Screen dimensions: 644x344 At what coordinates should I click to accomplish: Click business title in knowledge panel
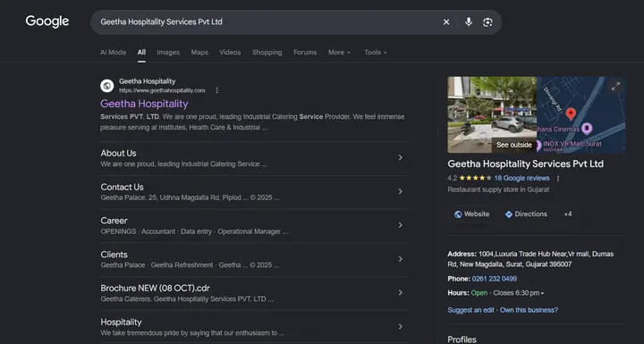[x=526, y=164]
